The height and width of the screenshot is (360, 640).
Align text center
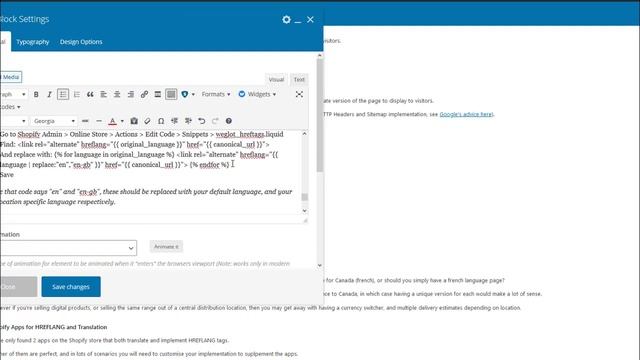click(117, 94)
